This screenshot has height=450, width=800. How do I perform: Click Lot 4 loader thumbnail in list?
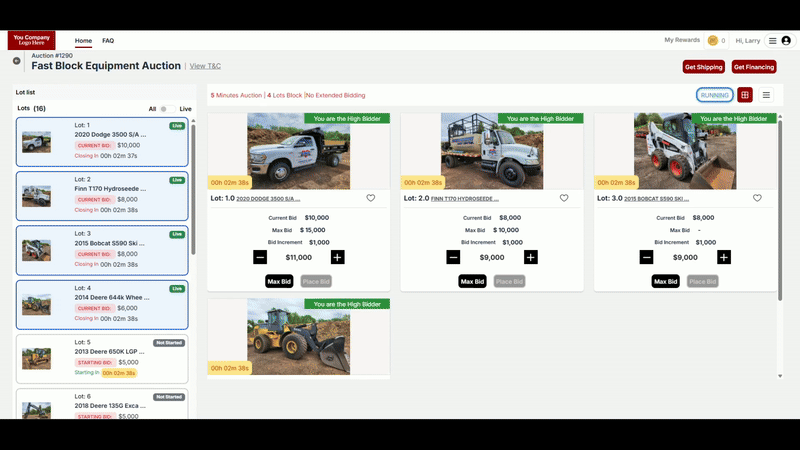tap(36, 305)
